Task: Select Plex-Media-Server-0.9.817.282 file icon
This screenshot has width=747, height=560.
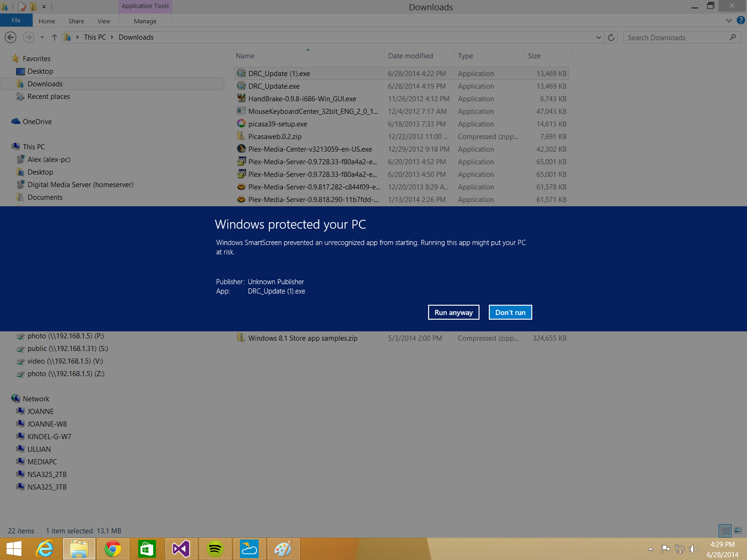Action: pyautogui.click(x=241, y=187)
